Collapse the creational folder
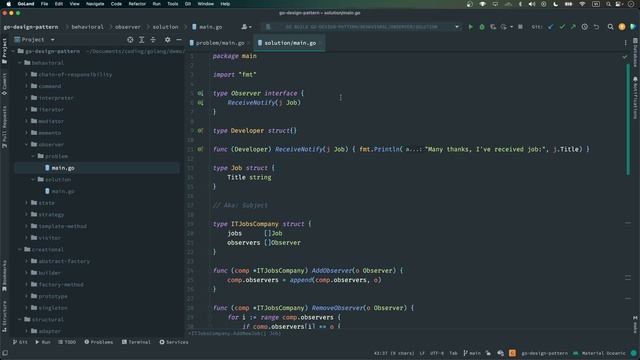The image size is (640, 360). 20,249
